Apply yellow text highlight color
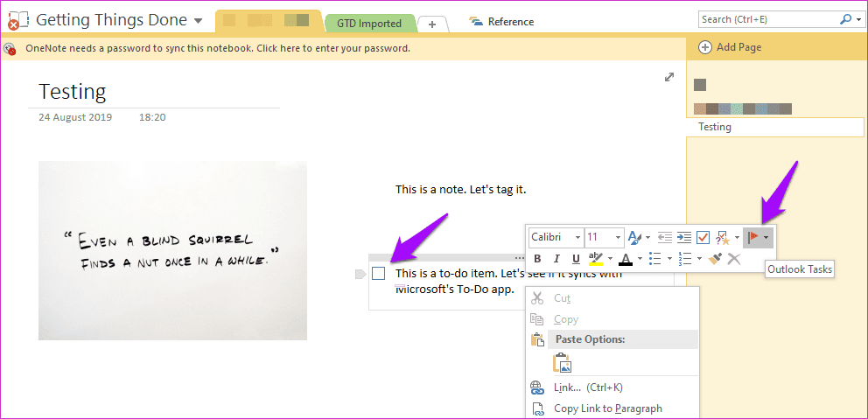The image size is (868, 419). coord(596,258)
